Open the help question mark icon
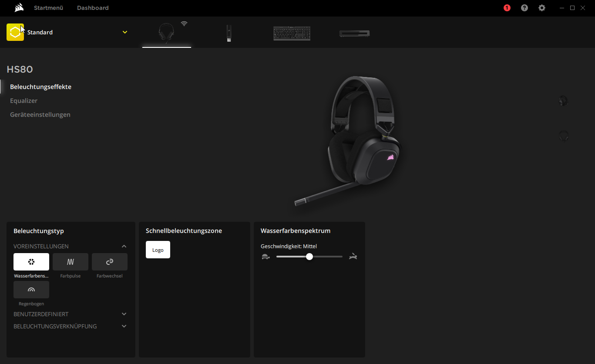This screenshot has height=364, width=595. (x=524, y=8)
